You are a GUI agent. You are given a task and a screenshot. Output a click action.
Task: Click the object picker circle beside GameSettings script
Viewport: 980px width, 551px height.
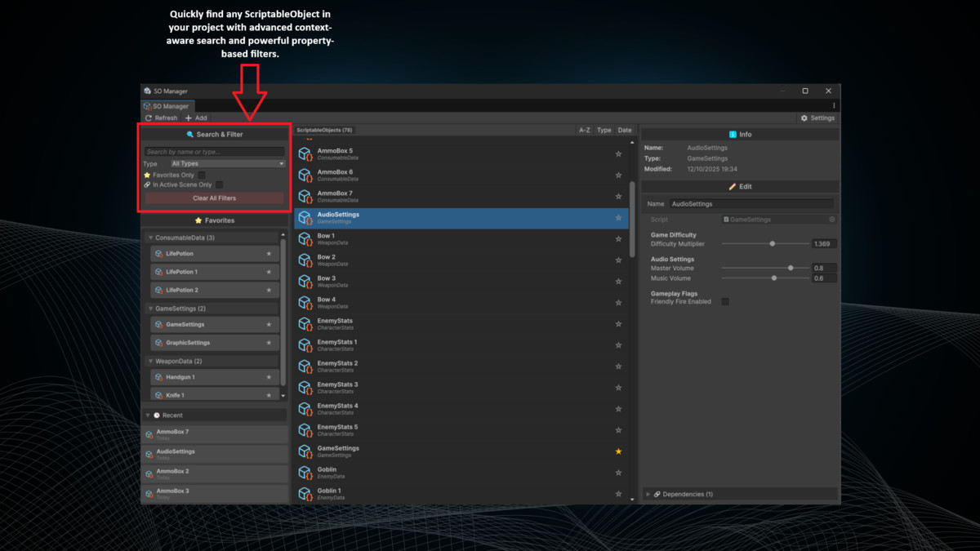click(832, 219)
